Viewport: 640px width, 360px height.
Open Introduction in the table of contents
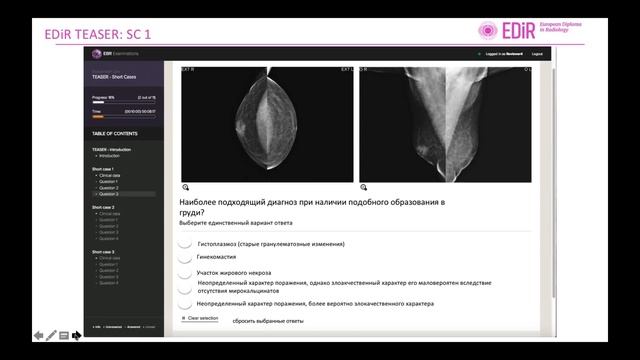[x=109, y=156]
